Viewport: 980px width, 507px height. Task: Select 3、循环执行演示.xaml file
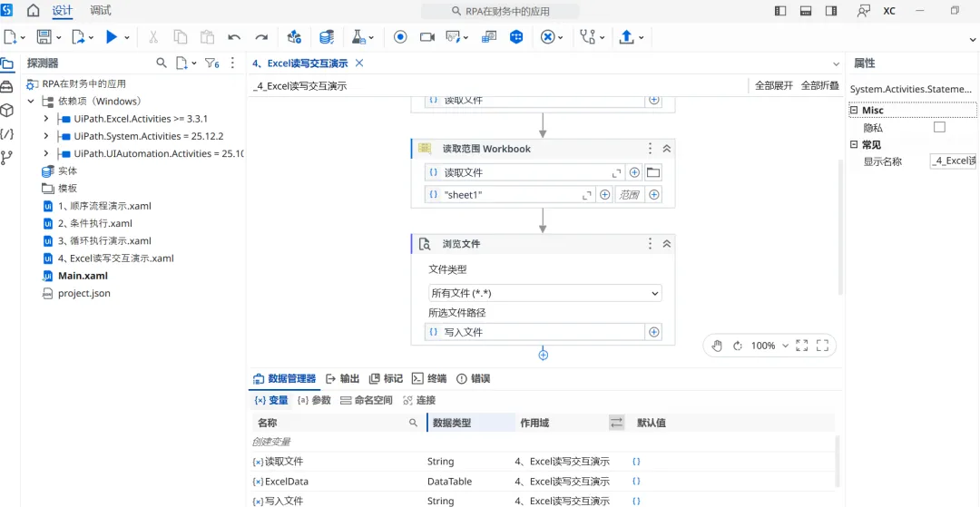104,240
